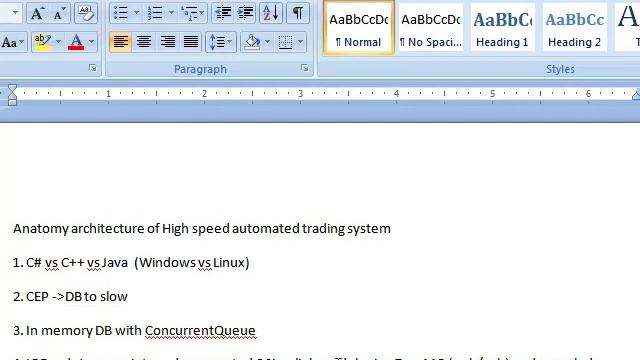Viewport: 640px width, 360px height.
Task: Center align text
Action: click(x=144, y=42)
